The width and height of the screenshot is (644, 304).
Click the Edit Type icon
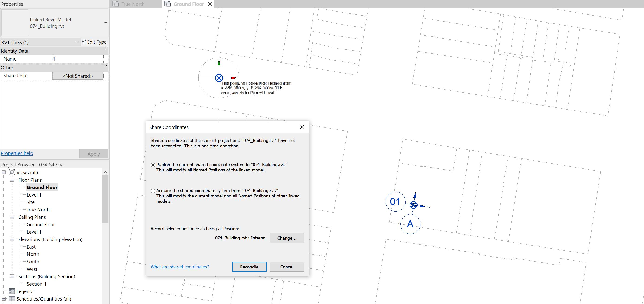pyautogui.click(x=84, y=42)
